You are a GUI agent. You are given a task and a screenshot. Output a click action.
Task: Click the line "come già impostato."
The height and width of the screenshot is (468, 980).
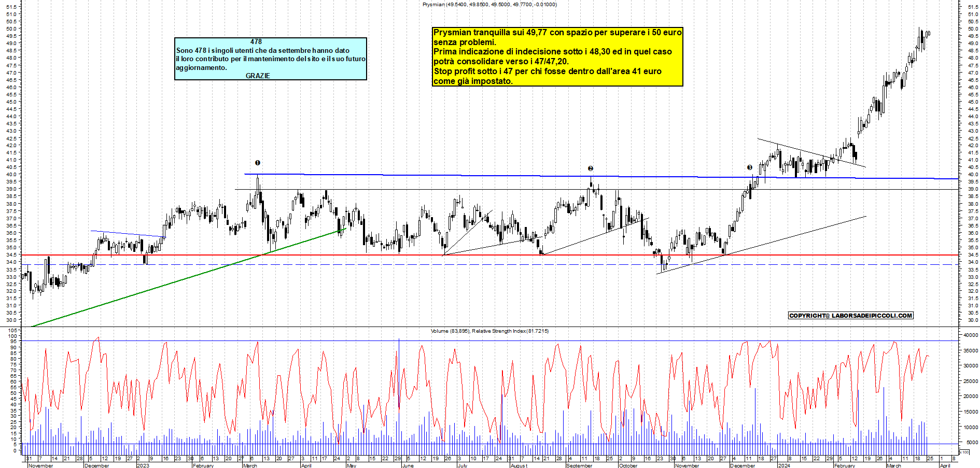(x=473, y=81)
